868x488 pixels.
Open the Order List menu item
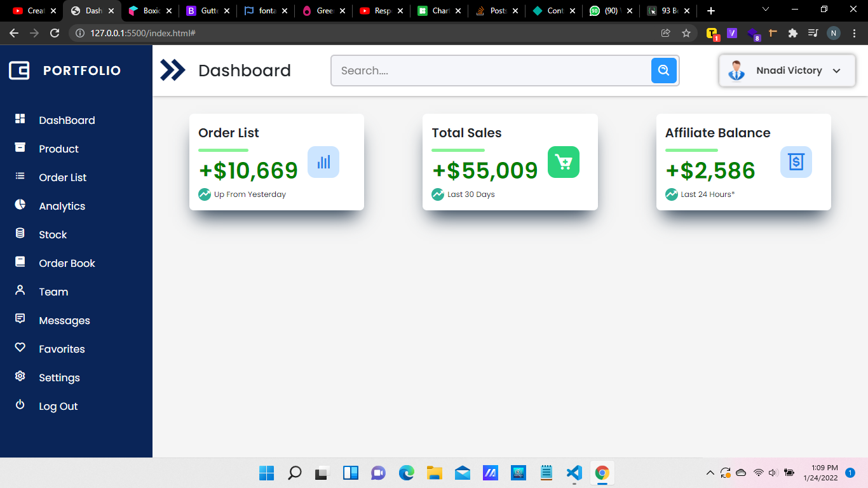coord(63,177)
